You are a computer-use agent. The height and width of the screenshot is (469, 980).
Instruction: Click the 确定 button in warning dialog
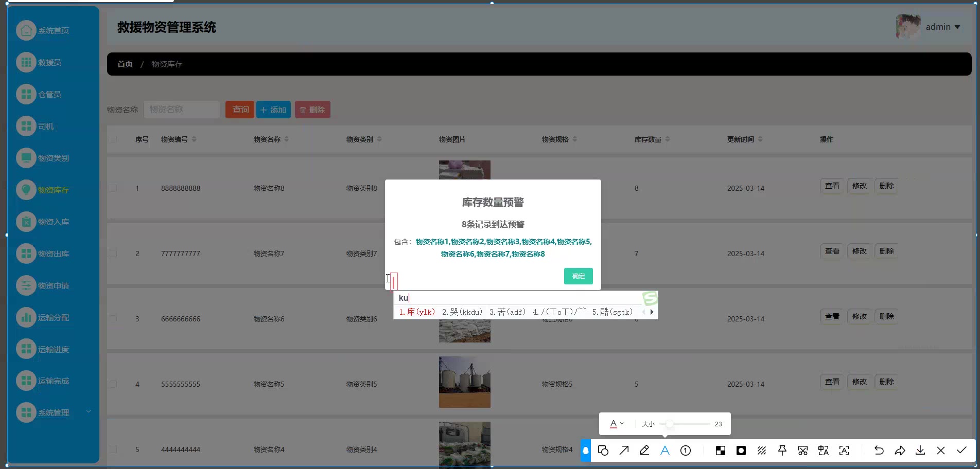pos(578,276)
